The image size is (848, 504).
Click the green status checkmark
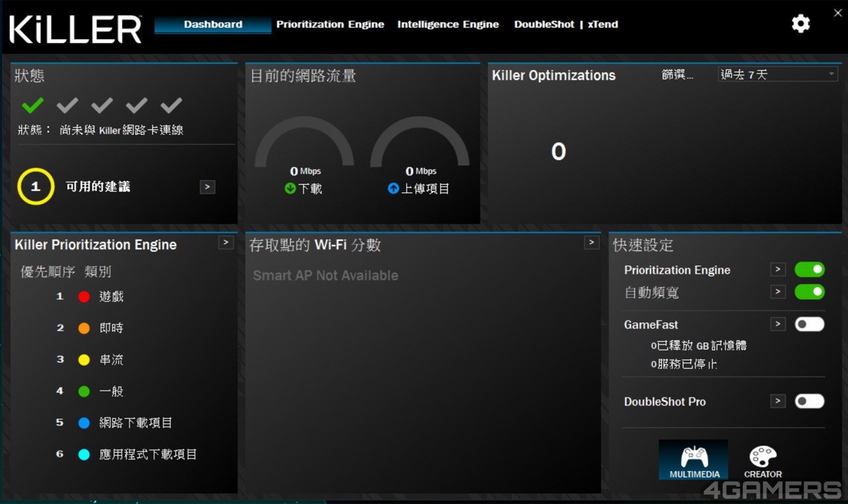click(32, 105)
